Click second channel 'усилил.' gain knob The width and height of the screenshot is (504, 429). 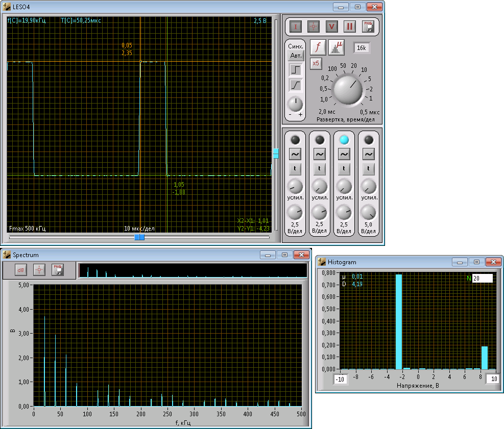click(320, 187)
